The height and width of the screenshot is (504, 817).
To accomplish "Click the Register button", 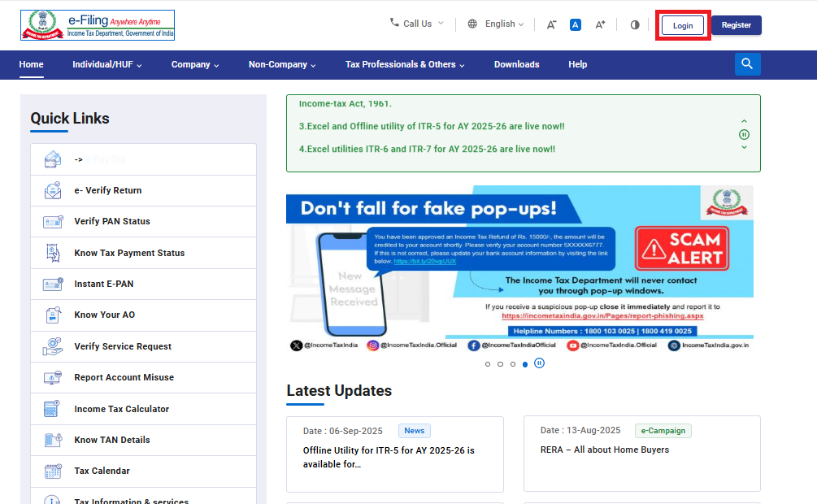I will tap(736, 25).
